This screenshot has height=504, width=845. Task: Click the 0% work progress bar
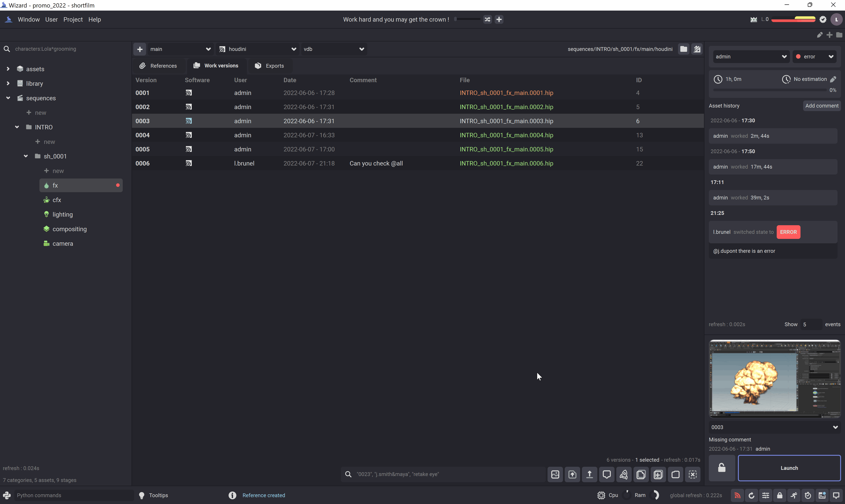(770, 90)
